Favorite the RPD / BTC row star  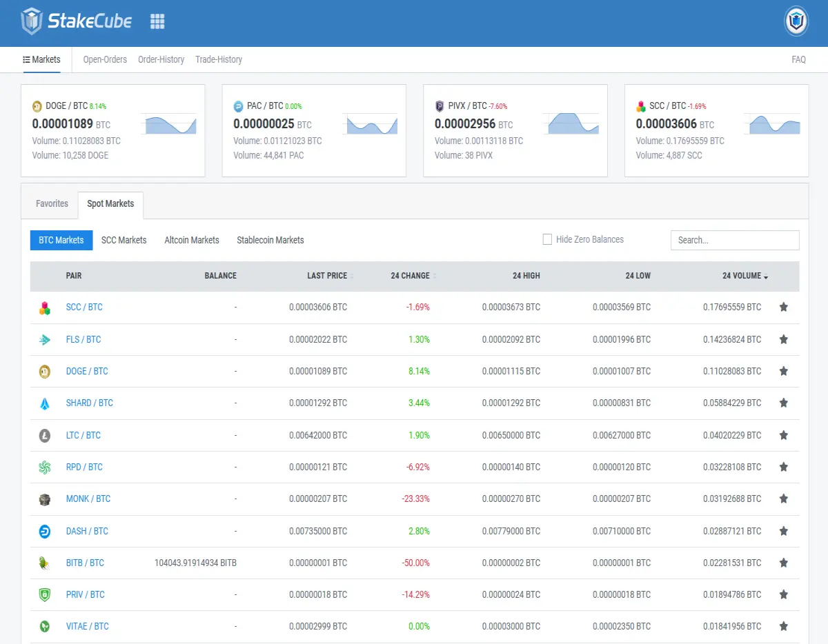coord(784,467)
